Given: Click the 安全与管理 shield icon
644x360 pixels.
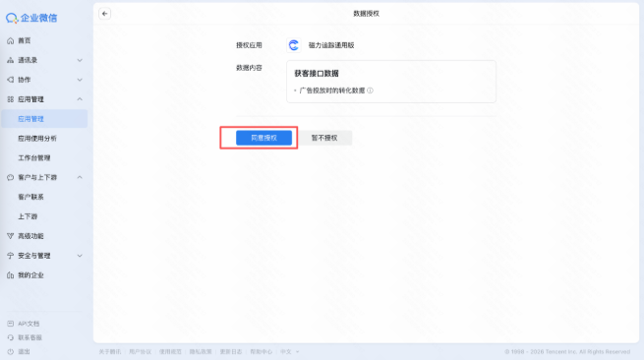Looking at the screenshot, I should pos(10,256).
